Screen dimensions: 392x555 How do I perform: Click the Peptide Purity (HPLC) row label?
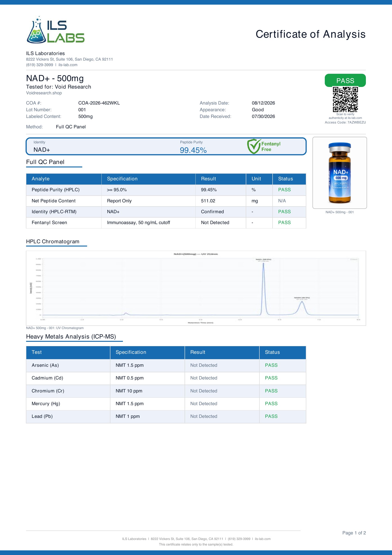pyautogui.click(x=55, y=190)
